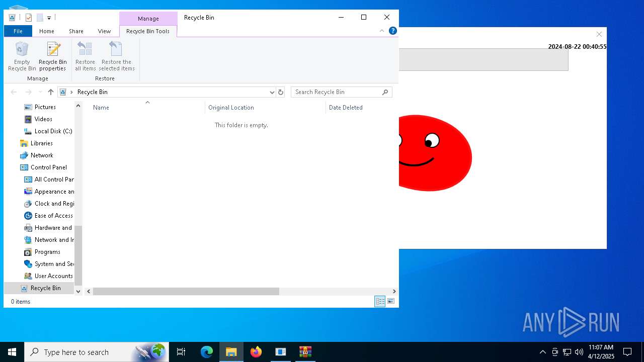Select Local Disk (C:) in navigation pane
The image size is (644, 362).
[x=53, y=131]
